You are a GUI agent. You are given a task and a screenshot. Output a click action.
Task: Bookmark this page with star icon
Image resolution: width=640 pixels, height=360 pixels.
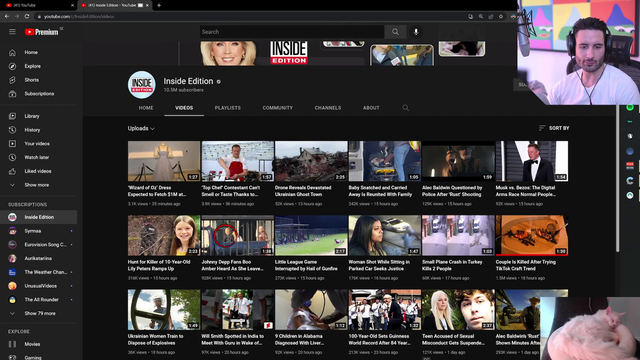coord(501,16)
